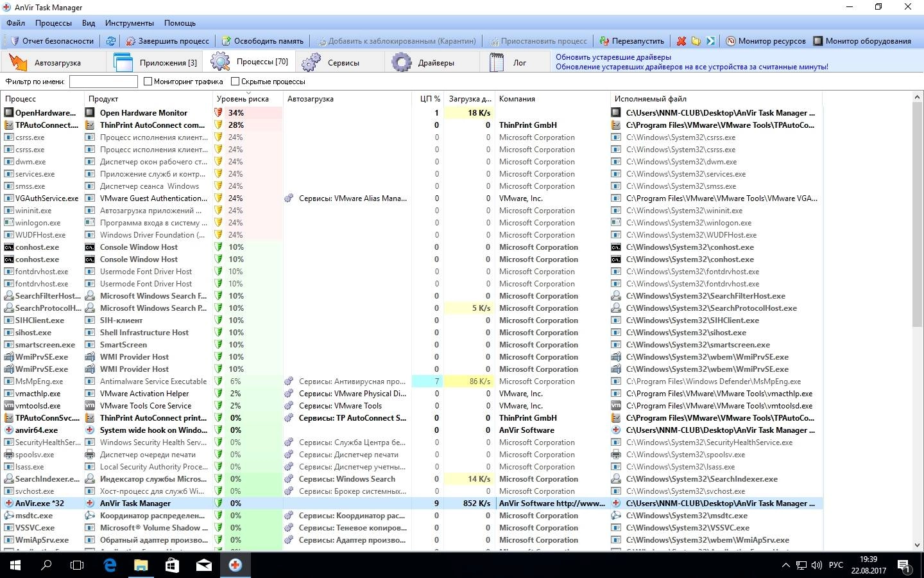The width and height of the screenshot is (924, 578).
Task: Click Перезапустить button
Action: click(632, 40)
